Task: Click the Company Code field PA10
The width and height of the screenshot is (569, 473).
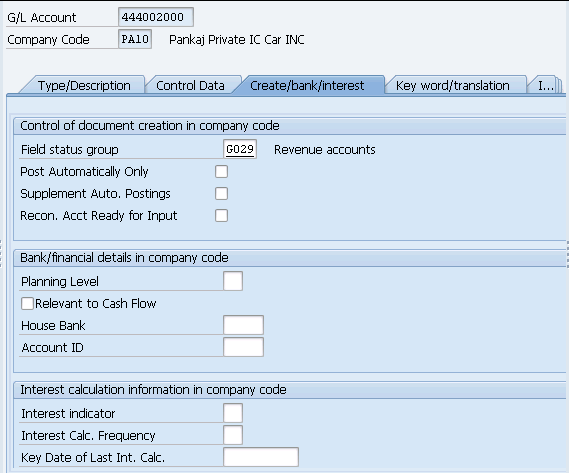Action: (135, 39)
